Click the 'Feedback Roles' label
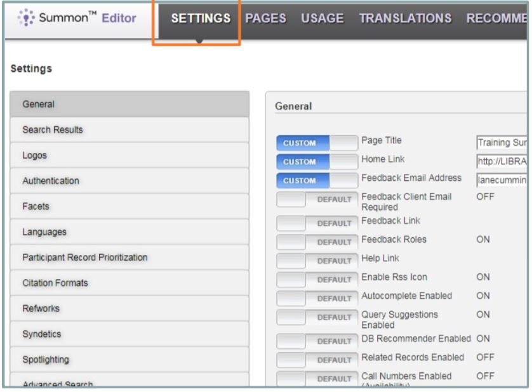Screen dimensions: 532x392 pos(394,239)
